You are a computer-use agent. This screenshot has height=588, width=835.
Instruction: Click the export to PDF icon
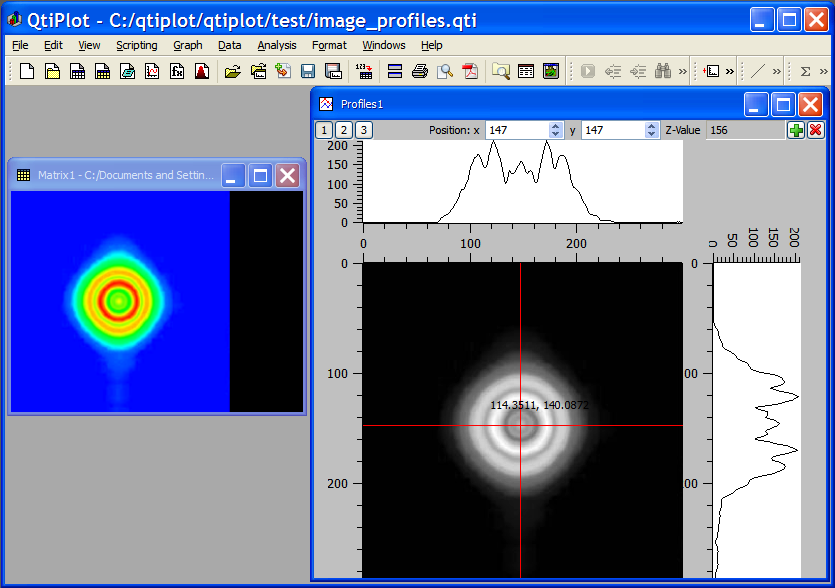coord(470,71)
